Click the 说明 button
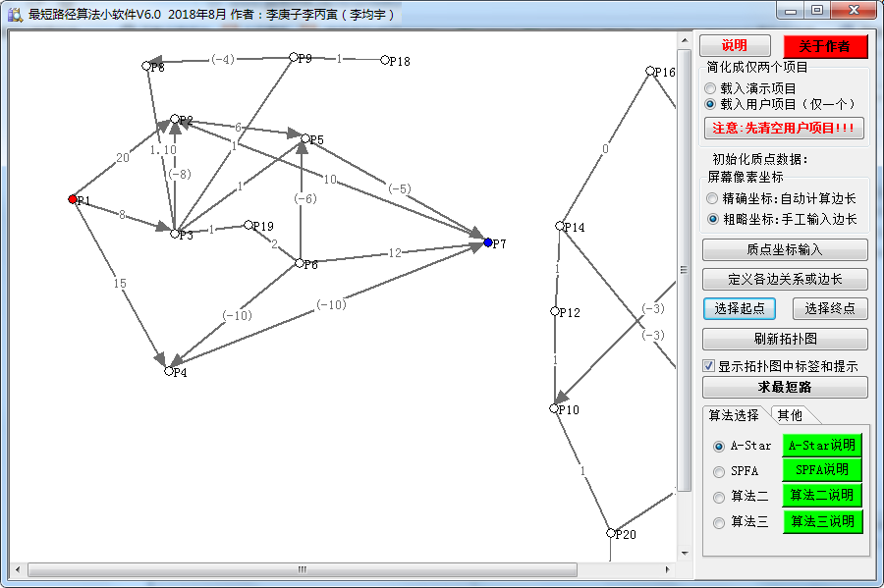 tap(735, 45)
